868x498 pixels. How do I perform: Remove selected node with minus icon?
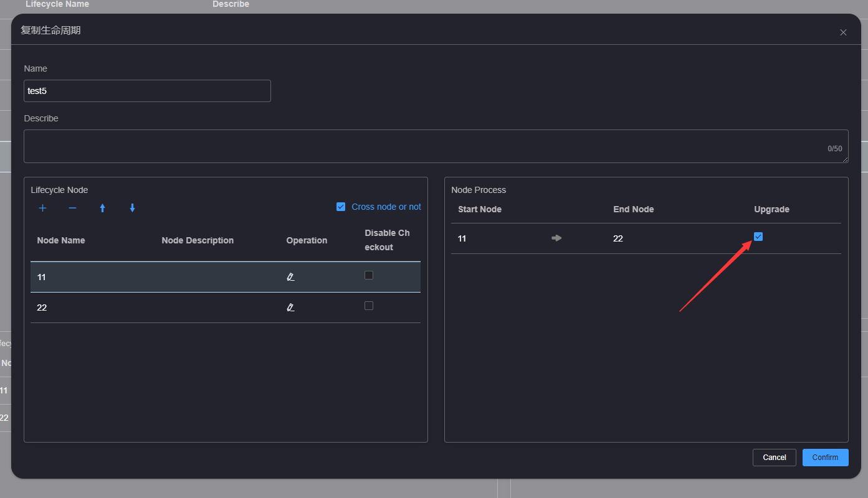click(x=73, y=208)
